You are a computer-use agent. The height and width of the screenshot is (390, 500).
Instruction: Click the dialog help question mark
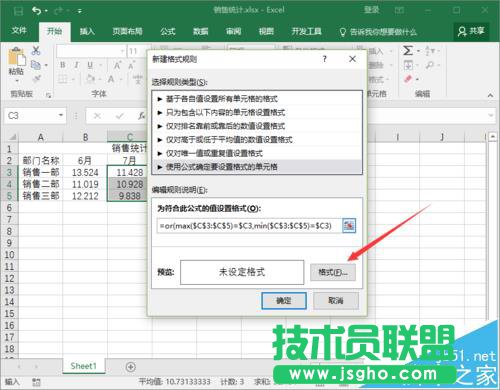click(x=325, y=59)
